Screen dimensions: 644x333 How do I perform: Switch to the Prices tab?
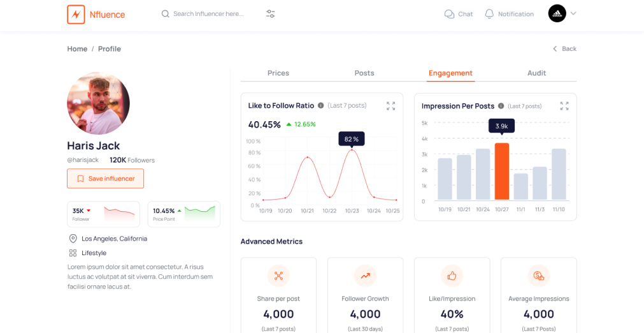click(x=278, y=73)
